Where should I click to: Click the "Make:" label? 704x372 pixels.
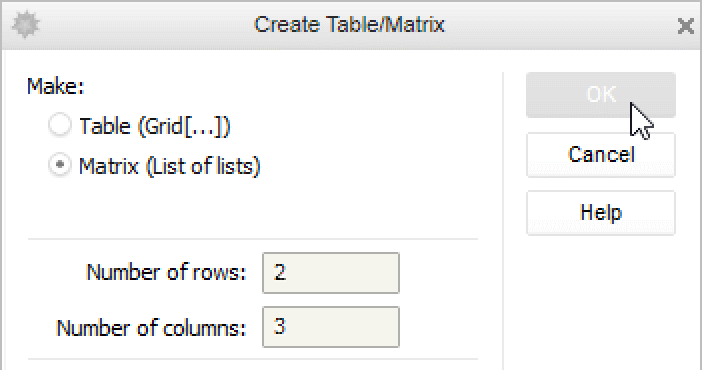click(x=56, y=86)
